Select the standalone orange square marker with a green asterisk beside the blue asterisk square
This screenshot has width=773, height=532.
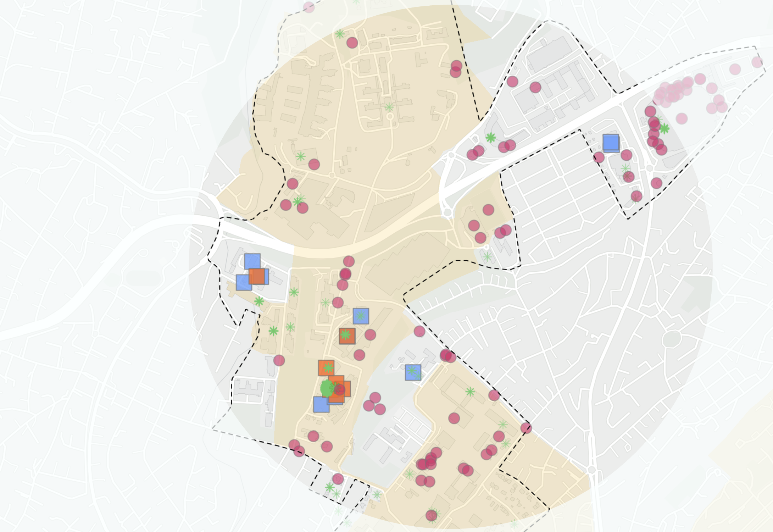[347, 336]
